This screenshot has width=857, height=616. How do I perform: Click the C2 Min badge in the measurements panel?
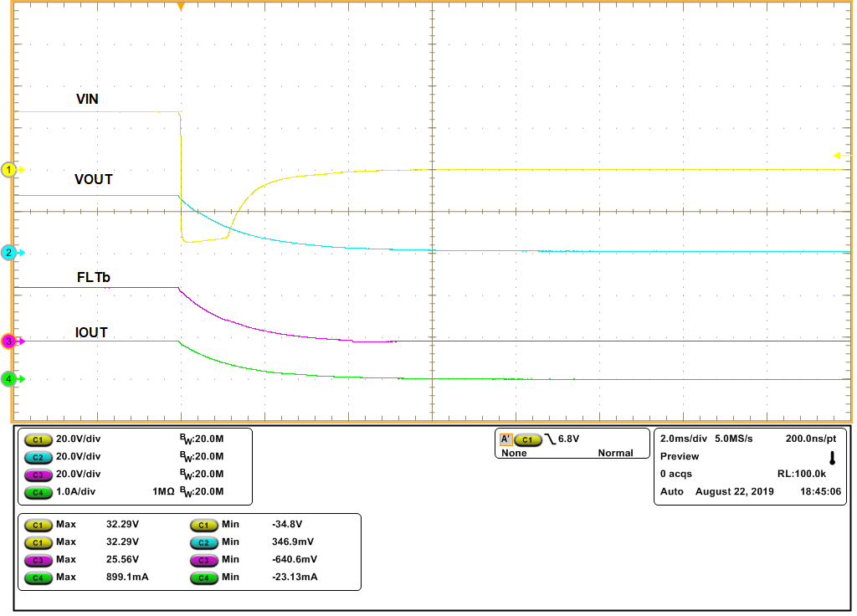pyautogui.click(x=204, y=542)
